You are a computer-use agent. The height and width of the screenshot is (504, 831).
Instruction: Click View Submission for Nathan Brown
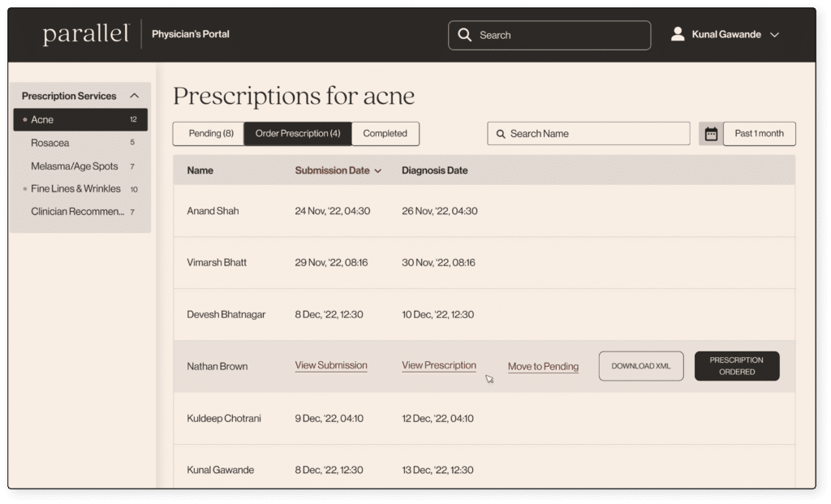(x=330, y=365)
